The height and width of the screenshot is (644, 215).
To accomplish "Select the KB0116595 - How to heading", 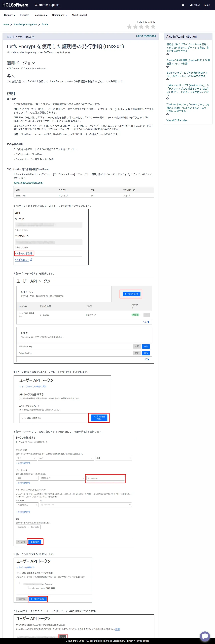I will tap(21, 37).
